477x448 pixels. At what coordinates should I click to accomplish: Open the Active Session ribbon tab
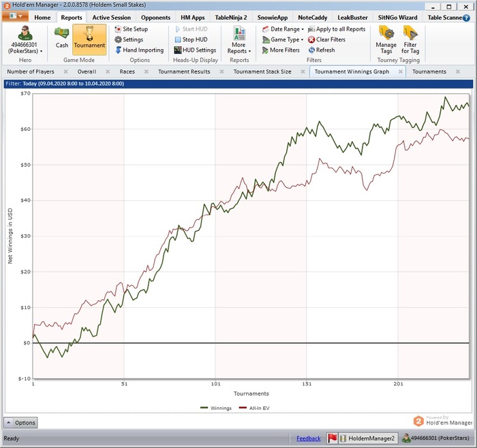coord(111,18)
